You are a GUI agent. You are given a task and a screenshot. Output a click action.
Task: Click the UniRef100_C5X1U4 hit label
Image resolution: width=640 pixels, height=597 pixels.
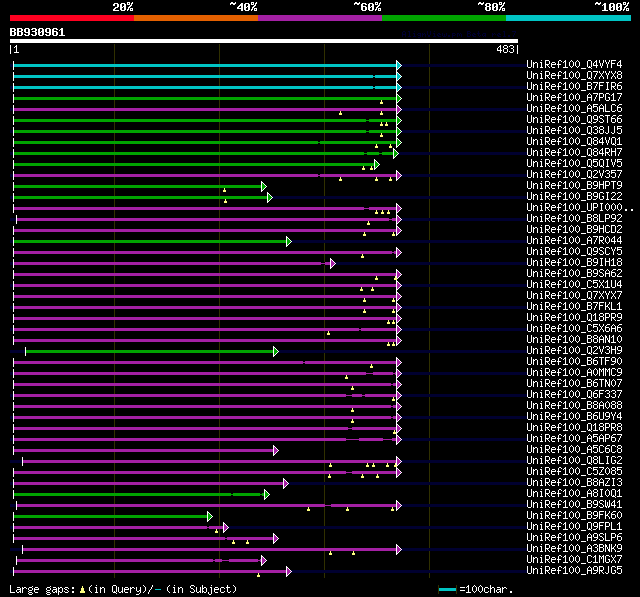point(574,285)
